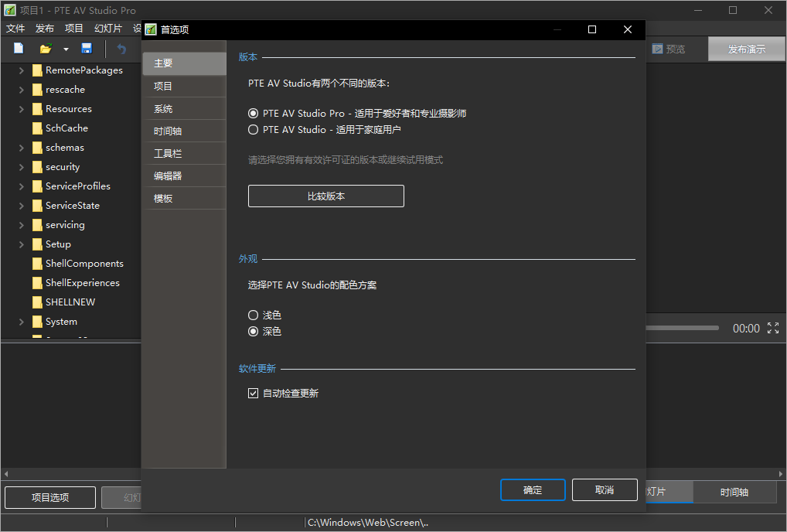Switch color scheme to 浅色 light mode
The height and width of the screenshot is (532, 787).
coord(253,315)
